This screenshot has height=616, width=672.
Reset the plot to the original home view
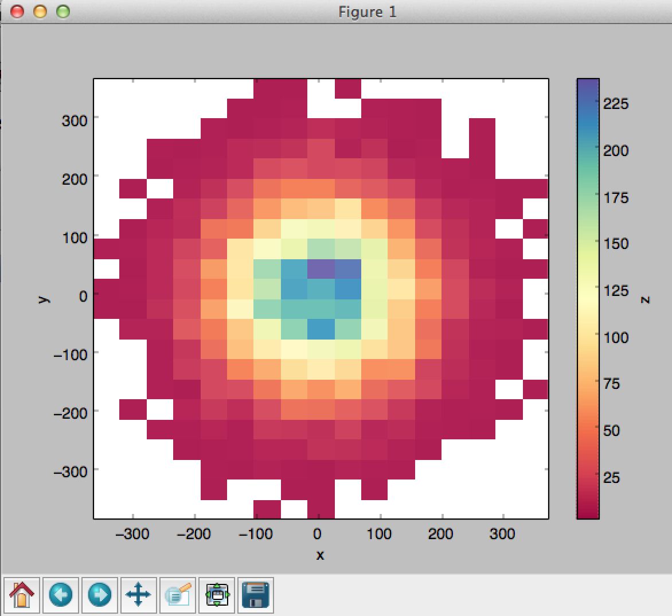pos(22,595)
